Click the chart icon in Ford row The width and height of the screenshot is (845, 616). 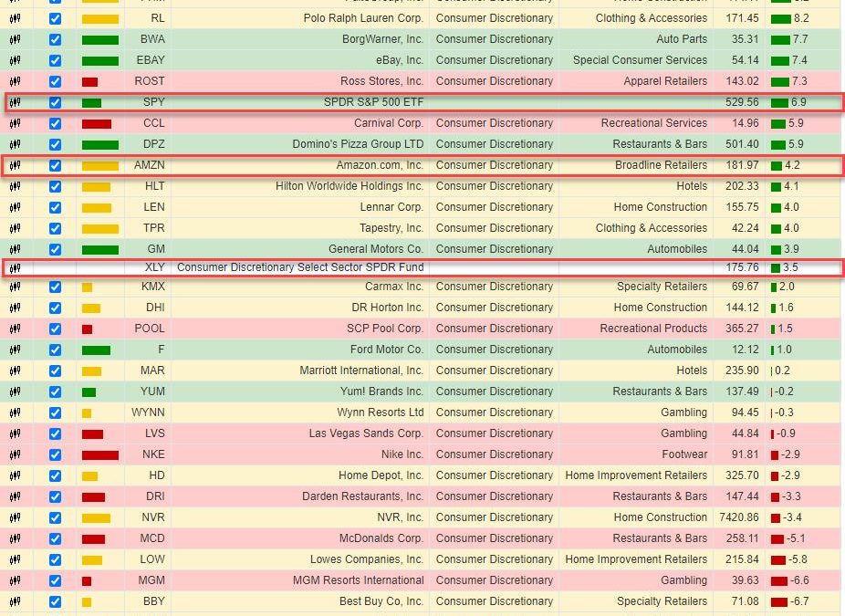(x=16, y=350)
